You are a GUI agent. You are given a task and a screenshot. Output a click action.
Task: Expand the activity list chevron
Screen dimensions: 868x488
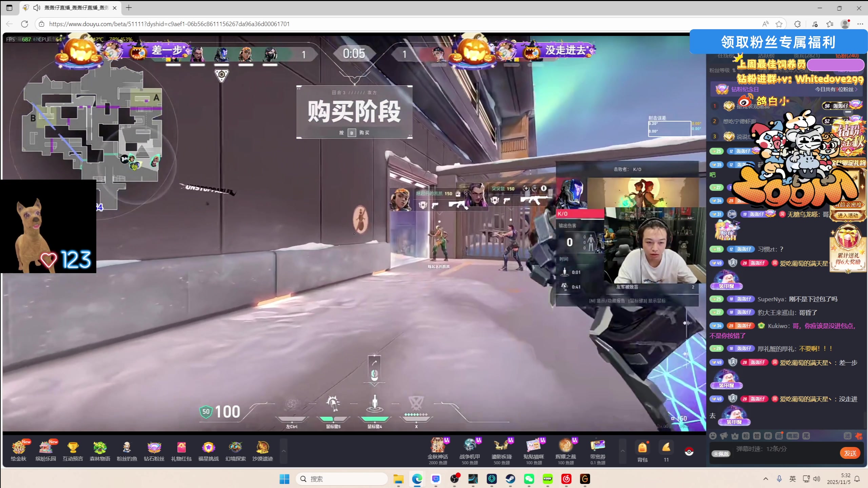tap(283, 451)
